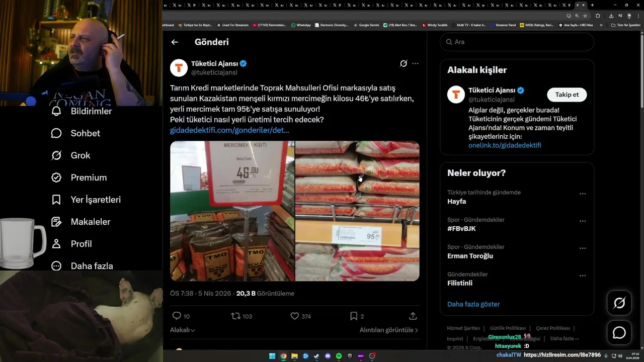The width and height of the screenshot is (644, 362).
Task: Click Alıntıları görüntüle link
Action: tap(389, 330)
